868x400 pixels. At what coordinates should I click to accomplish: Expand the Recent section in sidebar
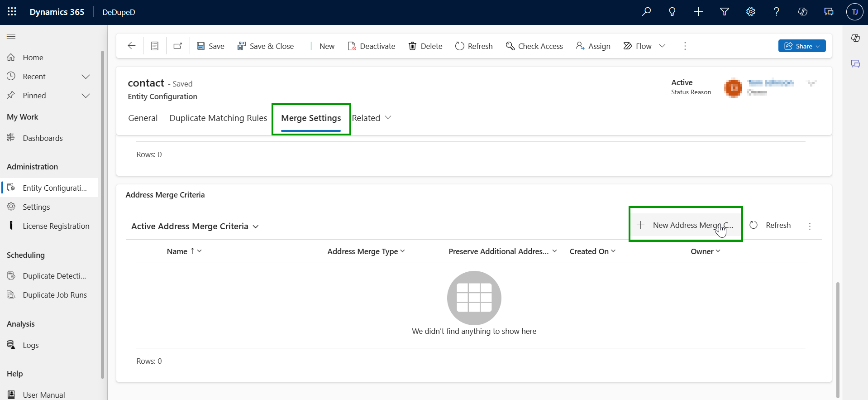[x=86, y=77]
